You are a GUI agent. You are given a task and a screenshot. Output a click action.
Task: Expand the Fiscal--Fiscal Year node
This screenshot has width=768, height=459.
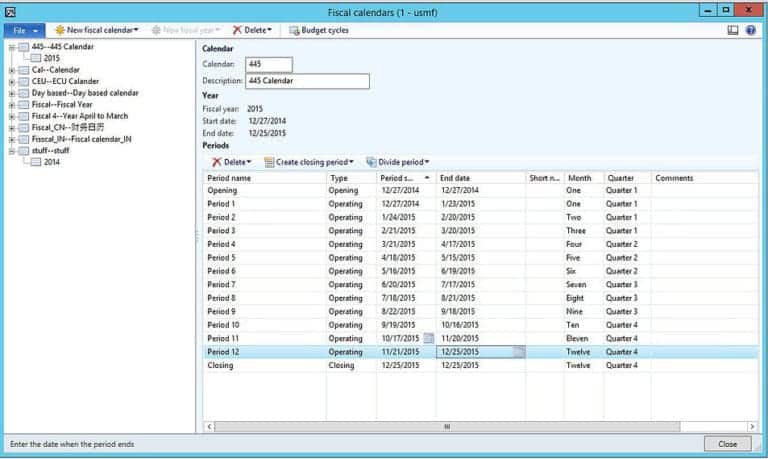(x=12, y=105)
